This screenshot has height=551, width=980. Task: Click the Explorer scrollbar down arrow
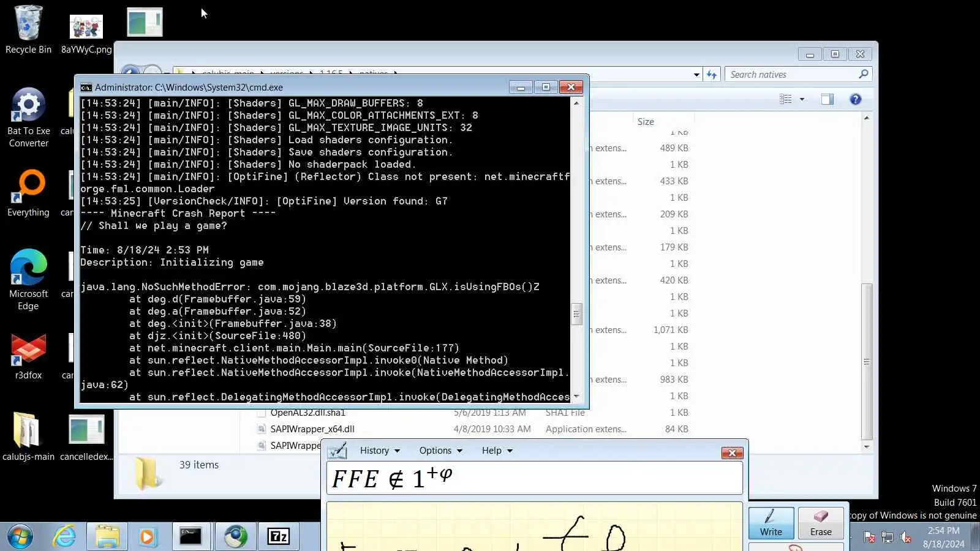tap(866, 446)
